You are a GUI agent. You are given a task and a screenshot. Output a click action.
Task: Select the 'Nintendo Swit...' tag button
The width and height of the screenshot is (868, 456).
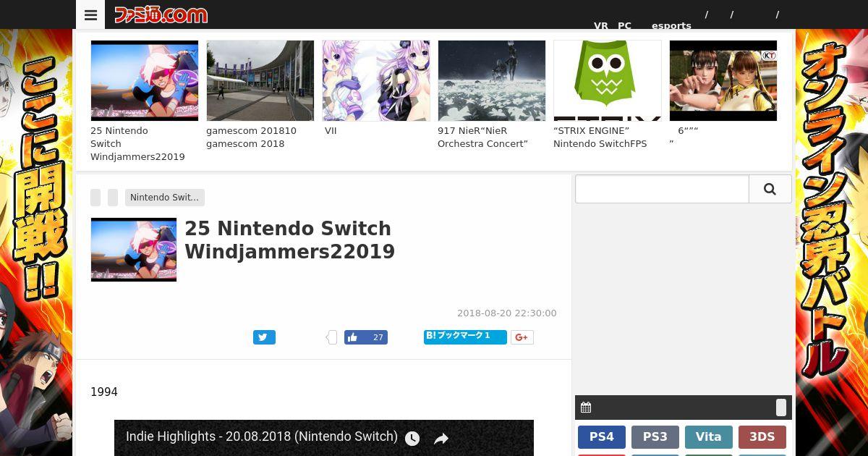tap(164, 198)
